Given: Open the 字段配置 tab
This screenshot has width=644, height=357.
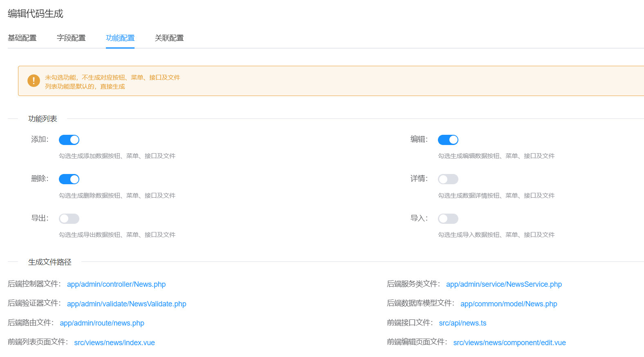Looking at the screenshot, I should 71,38.
